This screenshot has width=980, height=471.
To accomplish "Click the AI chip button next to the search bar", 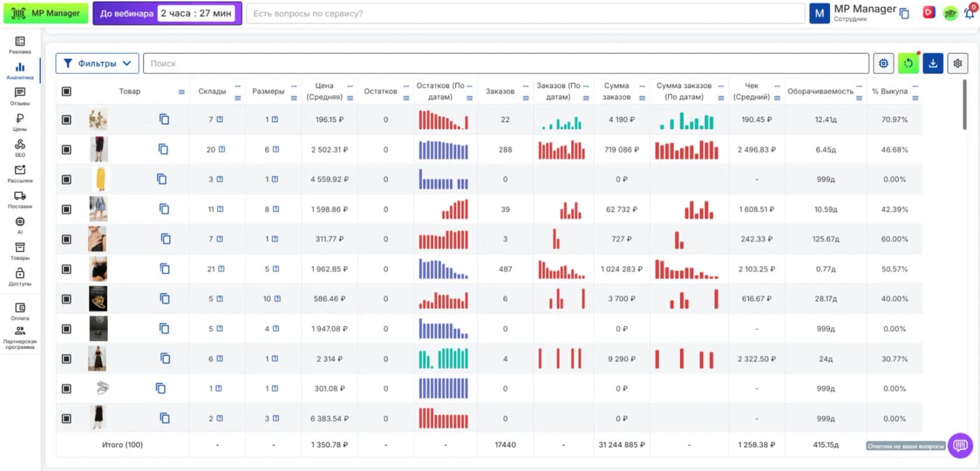I will coord(884,63).
